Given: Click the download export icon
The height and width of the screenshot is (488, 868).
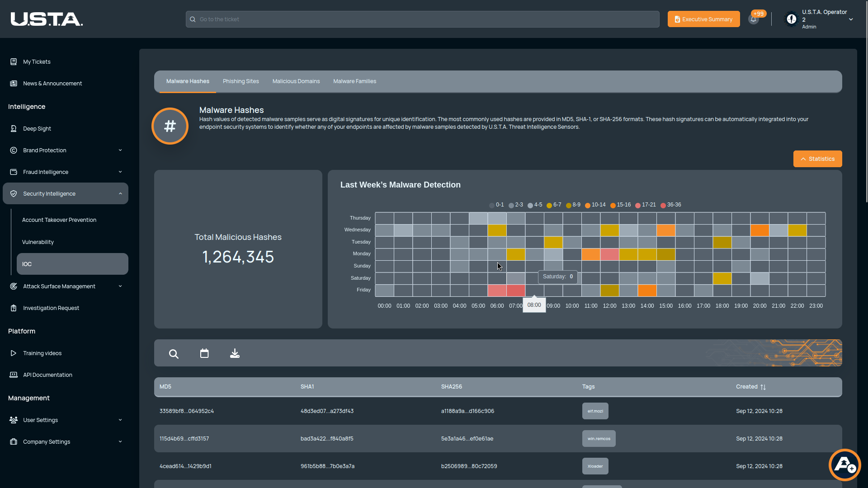Looking at the screenshot, I should [235, 353].
